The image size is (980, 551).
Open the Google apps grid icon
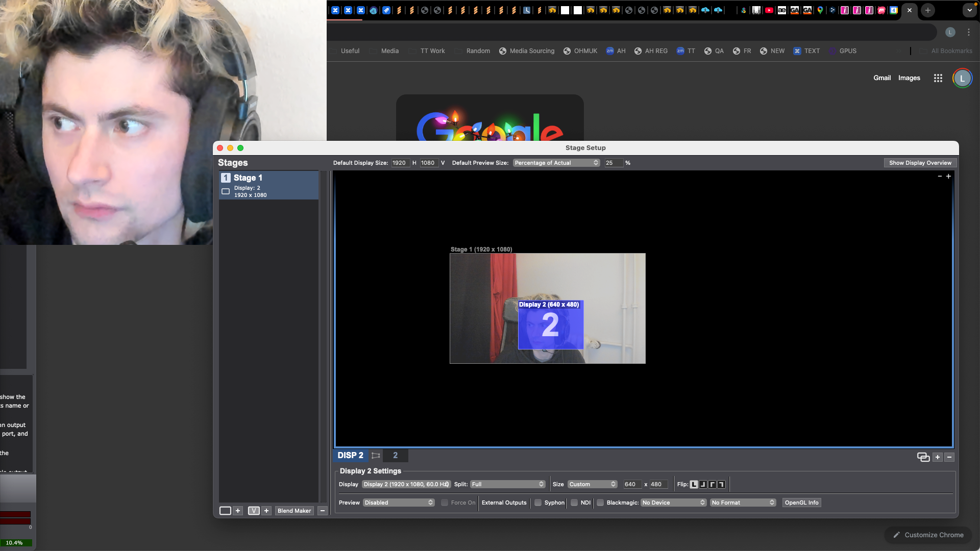pyautogui.click(x=938, y=78)
